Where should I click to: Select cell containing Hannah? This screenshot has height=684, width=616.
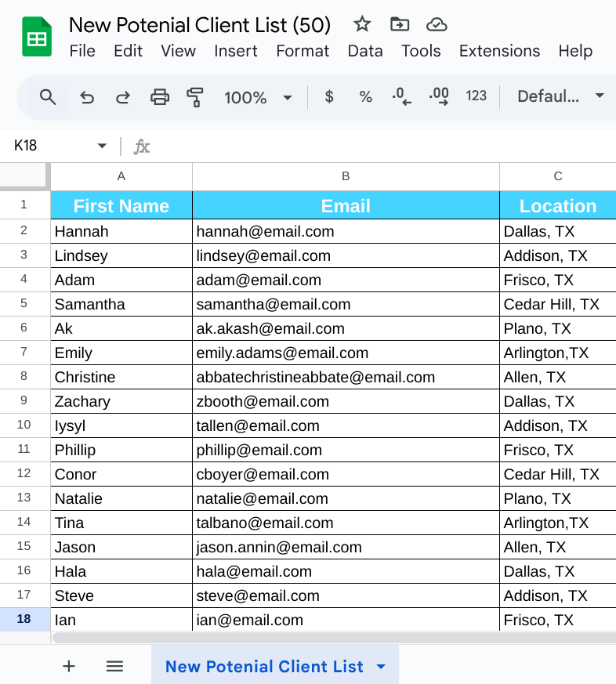click(x=121, y=231)
